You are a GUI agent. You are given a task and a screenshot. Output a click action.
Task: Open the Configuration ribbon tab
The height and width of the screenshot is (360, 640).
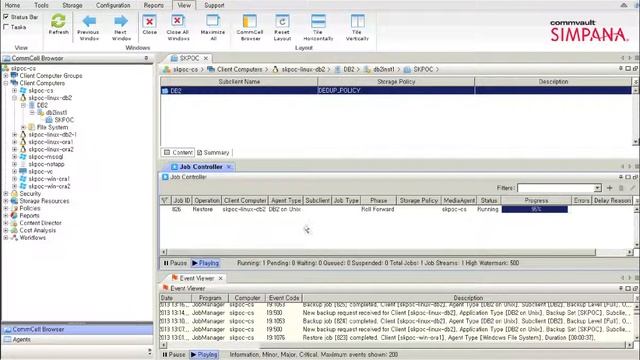click(113, 5)
